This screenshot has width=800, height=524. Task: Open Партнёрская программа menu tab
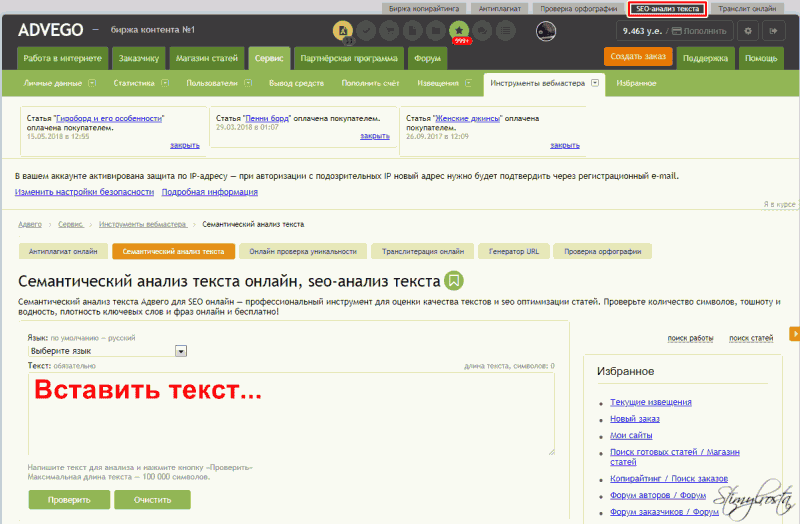(x=349, y=59)
